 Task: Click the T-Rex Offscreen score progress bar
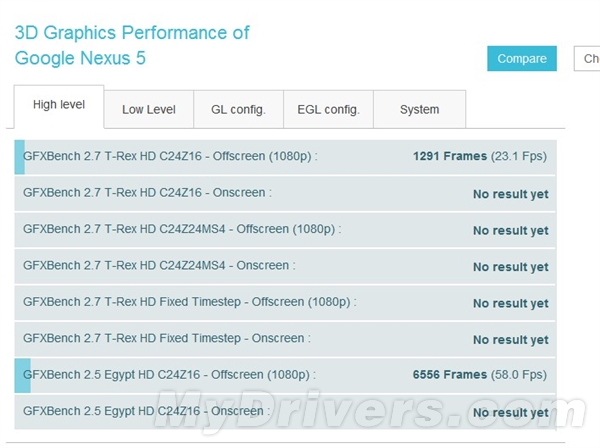tap(20, 157)
